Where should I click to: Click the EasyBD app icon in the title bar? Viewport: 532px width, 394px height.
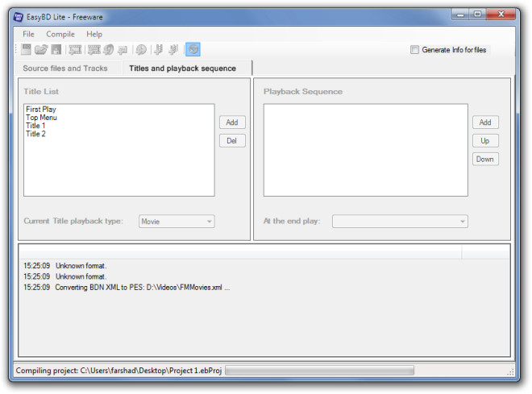click(x=19, y=17)
